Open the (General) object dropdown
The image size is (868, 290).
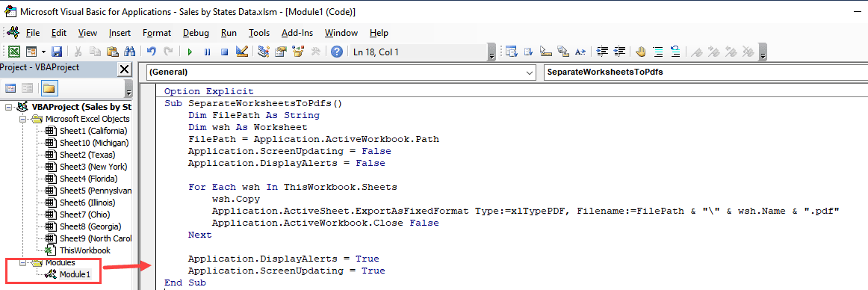click(x=341, y=72)
